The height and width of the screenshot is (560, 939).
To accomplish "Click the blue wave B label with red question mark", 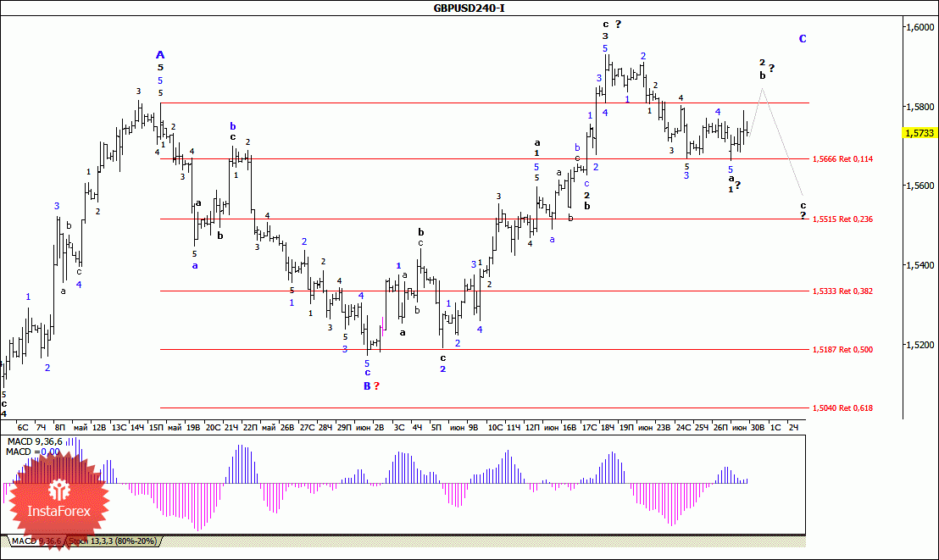I will (371, 386).
